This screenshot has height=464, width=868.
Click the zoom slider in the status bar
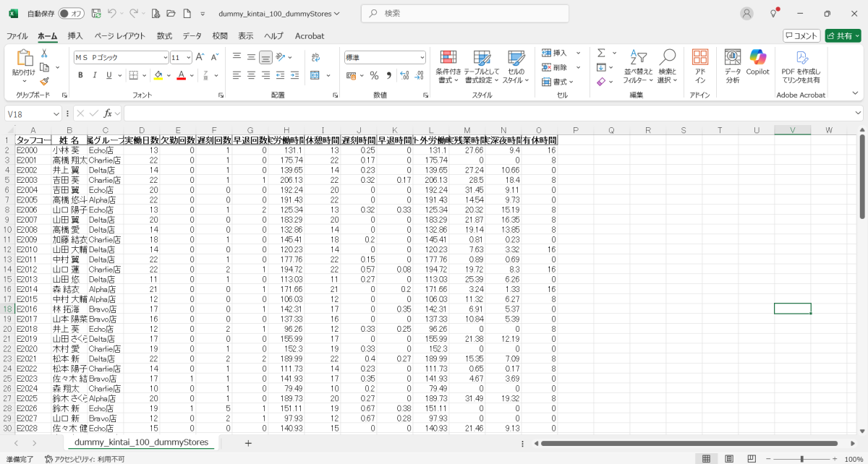[801, 459]
